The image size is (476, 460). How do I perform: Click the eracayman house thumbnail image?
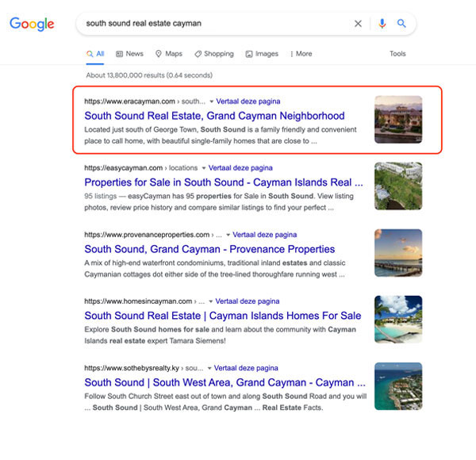coord(398,120)
